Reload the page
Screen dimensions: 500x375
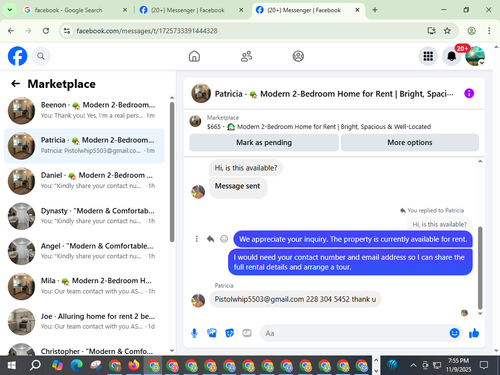pos(46,31)
